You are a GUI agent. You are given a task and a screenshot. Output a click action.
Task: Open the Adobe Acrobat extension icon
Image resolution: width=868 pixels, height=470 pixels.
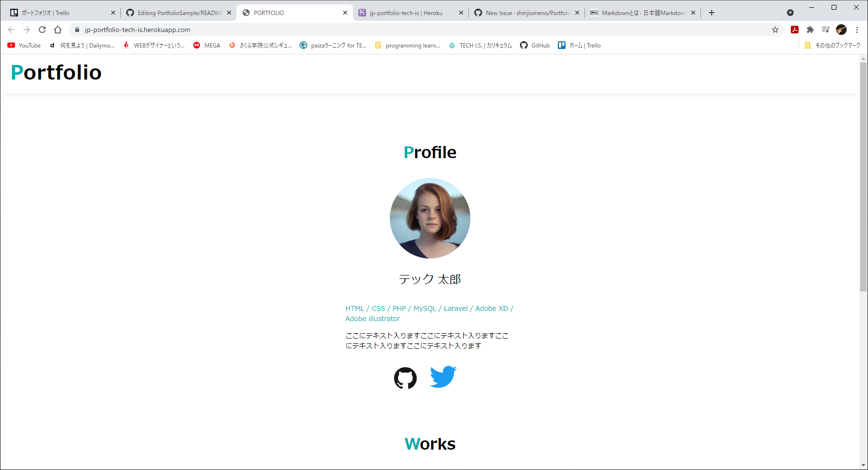(795, 30)
